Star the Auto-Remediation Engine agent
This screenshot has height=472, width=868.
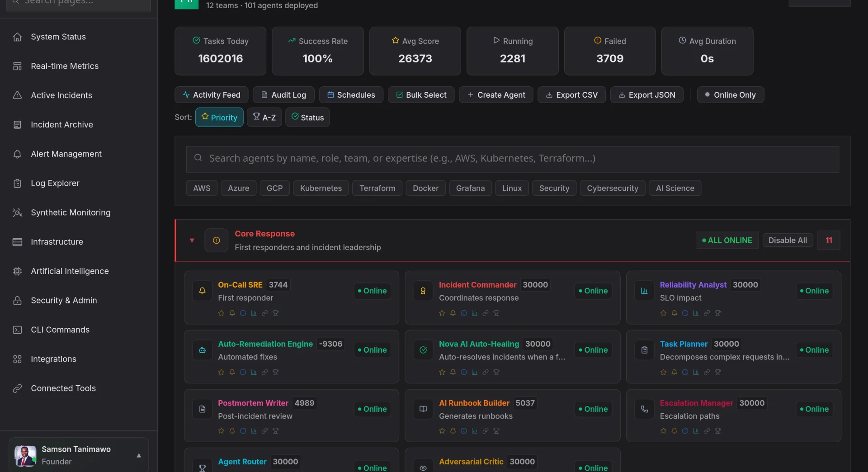click(x=221, y=373)
